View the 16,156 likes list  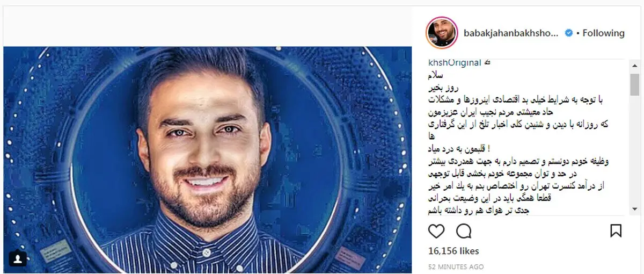tap(453, 251)
